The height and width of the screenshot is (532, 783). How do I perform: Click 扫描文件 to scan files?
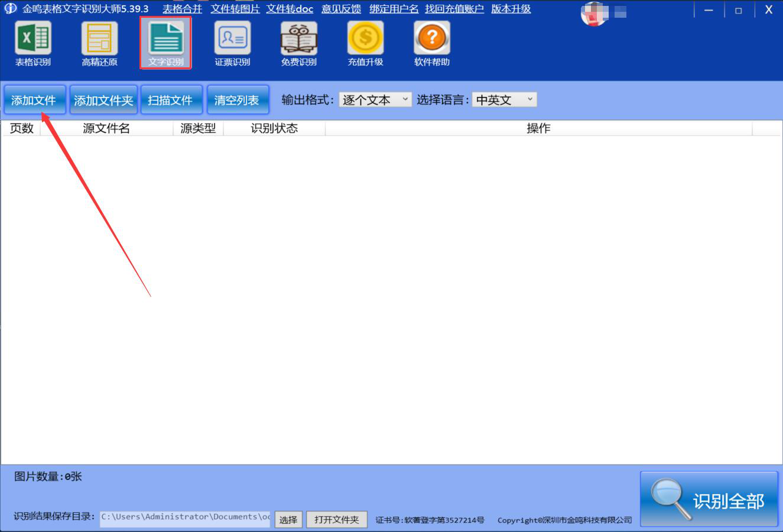pyautogui.click(x=171, y=99)
